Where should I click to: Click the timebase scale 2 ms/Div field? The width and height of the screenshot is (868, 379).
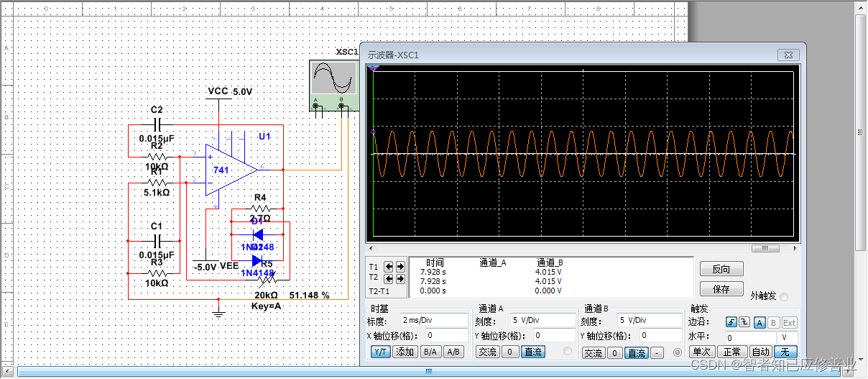(x=434, y=320)
